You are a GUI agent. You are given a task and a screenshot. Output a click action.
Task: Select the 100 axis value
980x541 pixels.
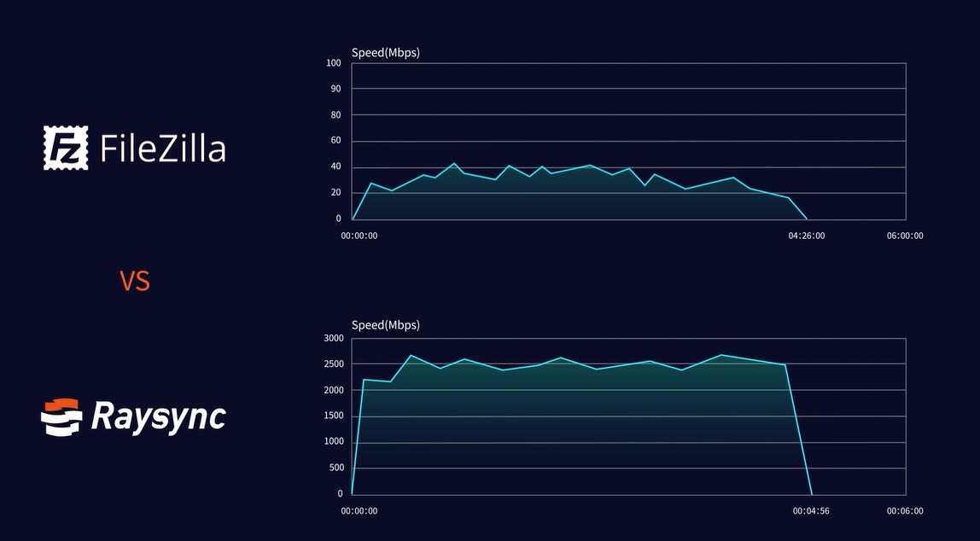click(334, 63)
